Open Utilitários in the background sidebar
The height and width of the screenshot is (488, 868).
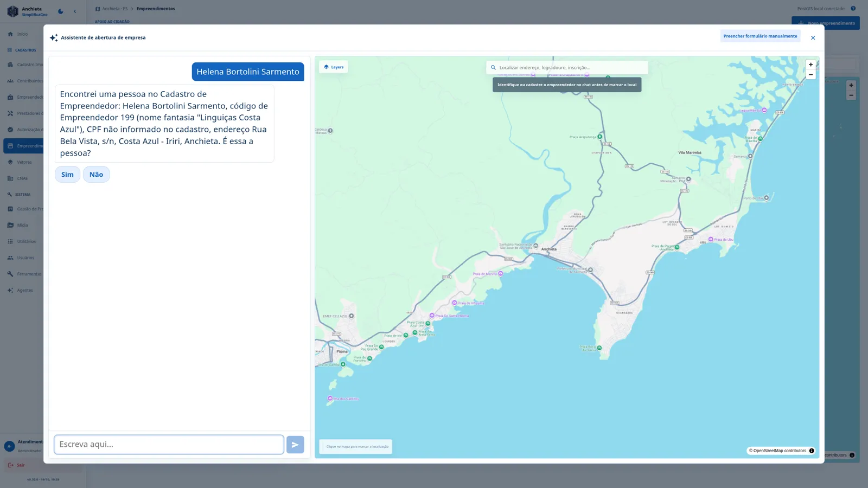tap(26, 241)
